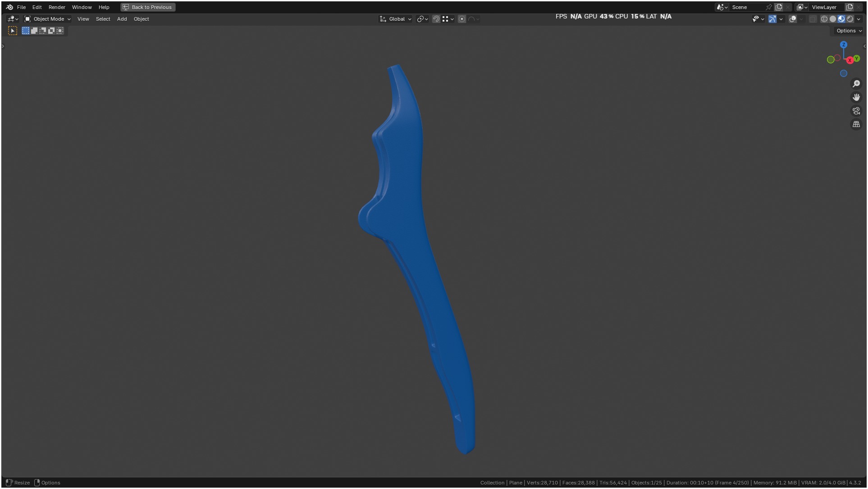Open the gizmo options dropdown arrow
Image resolution: width=868 pixels, height=489 pixels.
coord(781,19)
